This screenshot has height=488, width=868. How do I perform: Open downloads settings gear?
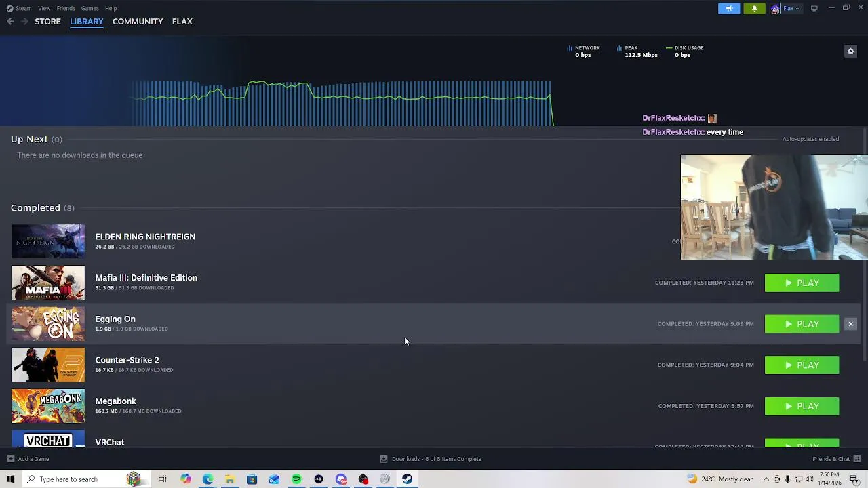[850, 52]
